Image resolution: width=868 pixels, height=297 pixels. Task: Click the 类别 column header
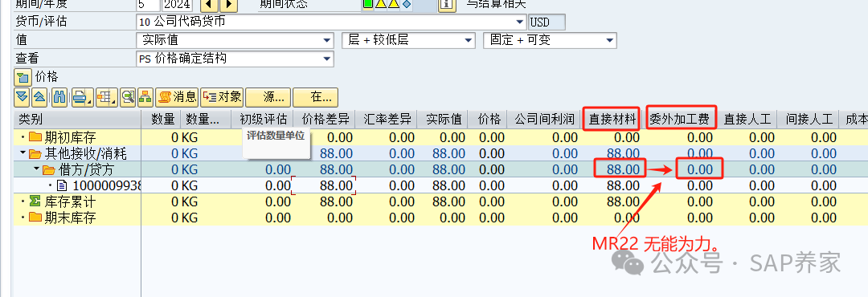point(77,119)
